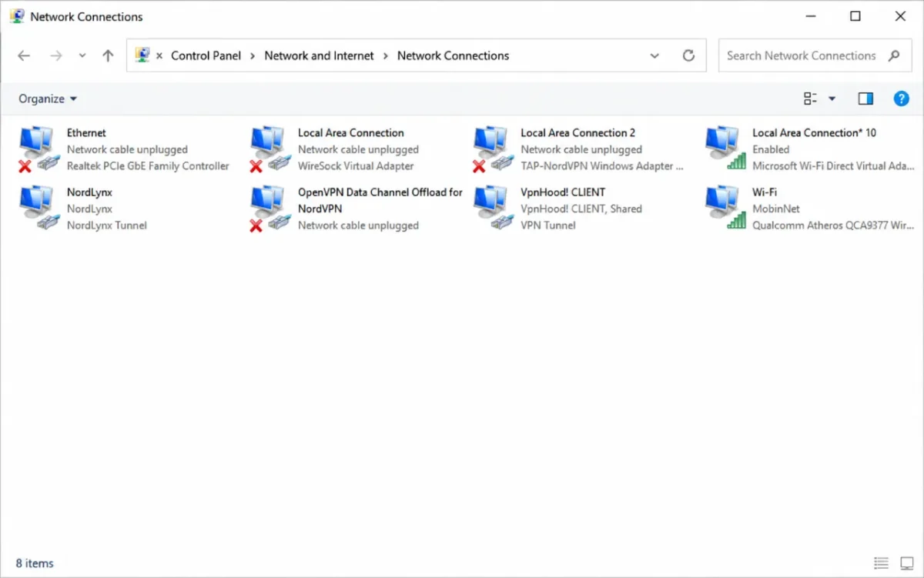Select the Wi-Fi MobinNet adapter icon

click(x=725, y=209)
